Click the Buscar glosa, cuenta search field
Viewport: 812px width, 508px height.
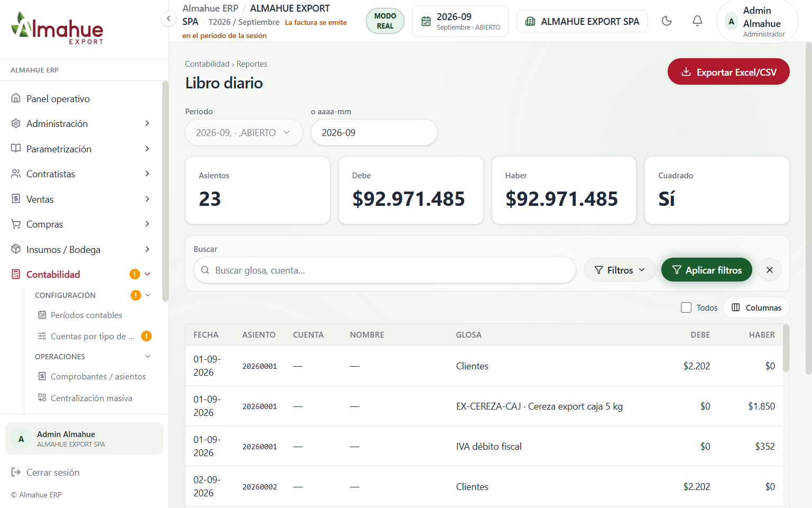coord(385,270)
